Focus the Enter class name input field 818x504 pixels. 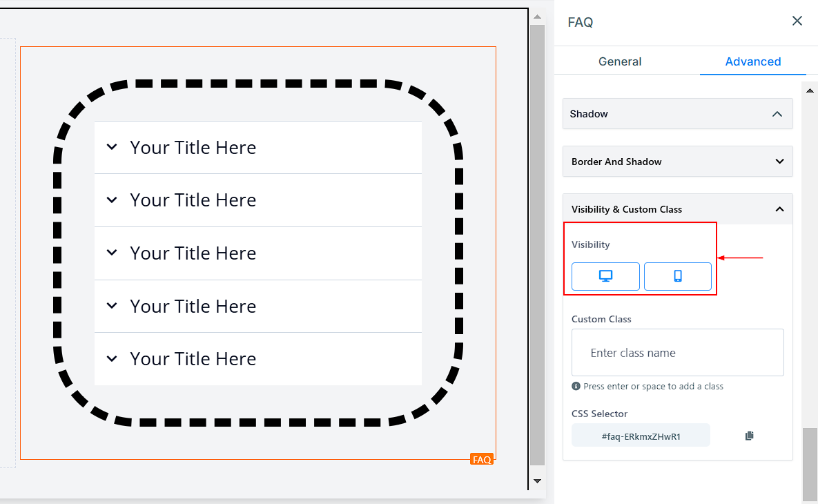pyautogui.click(x=677, y=353)
